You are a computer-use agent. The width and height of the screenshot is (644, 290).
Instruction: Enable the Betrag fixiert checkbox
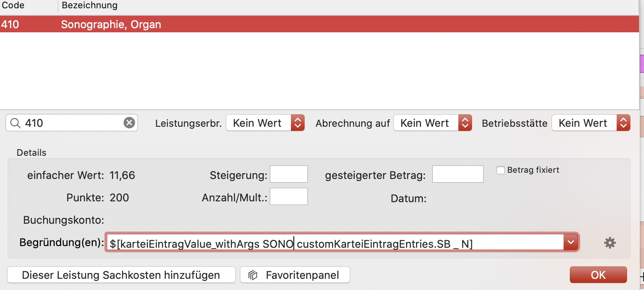coord(501,170)
